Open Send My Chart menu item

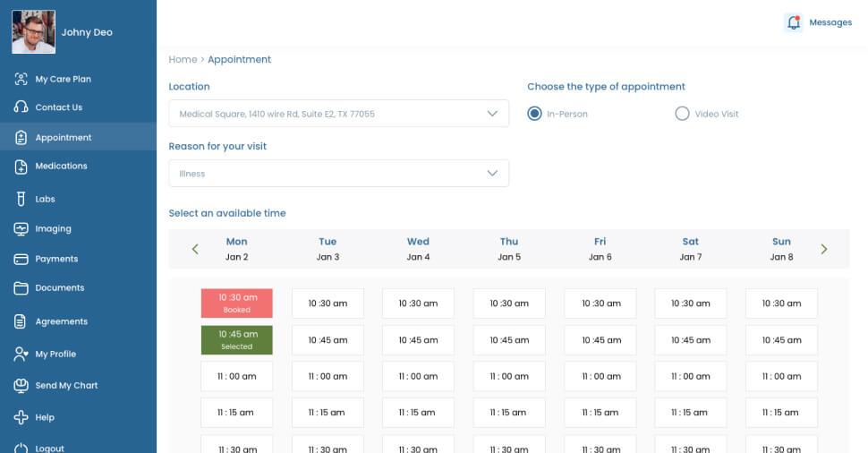[x=66, y=385]
